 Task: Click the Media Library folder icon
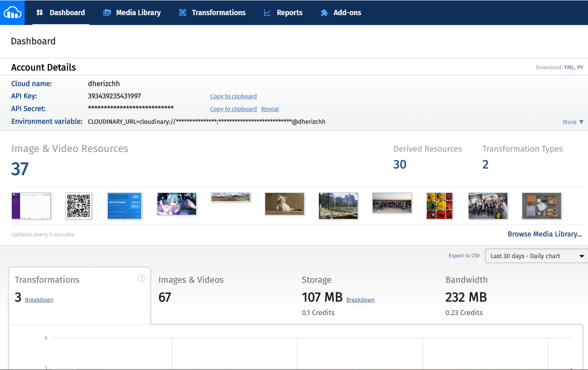tap(107, 13)
